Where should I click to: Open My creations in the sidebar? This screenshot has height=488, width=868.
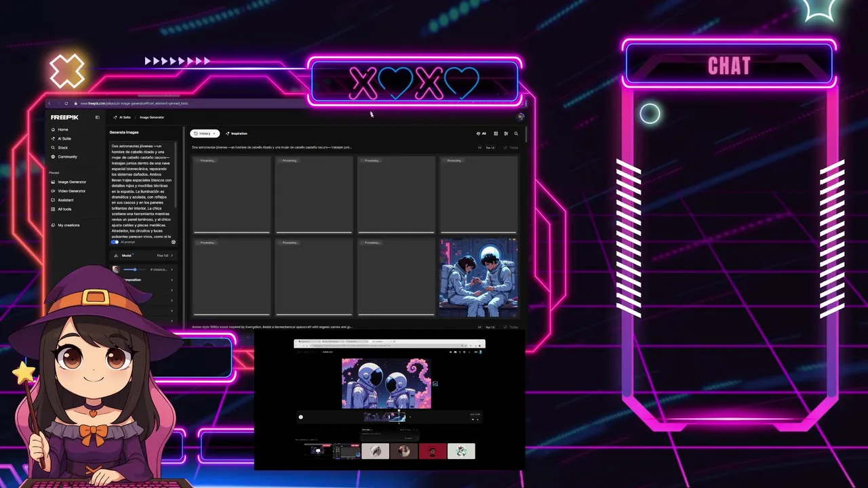coord(68,225)
